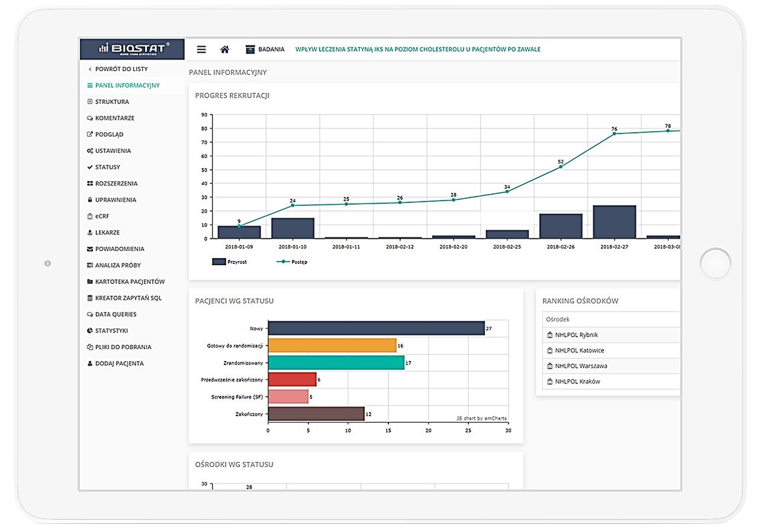
Task: Open the hamburger menu icon
Action: click(x=201, y=49)
